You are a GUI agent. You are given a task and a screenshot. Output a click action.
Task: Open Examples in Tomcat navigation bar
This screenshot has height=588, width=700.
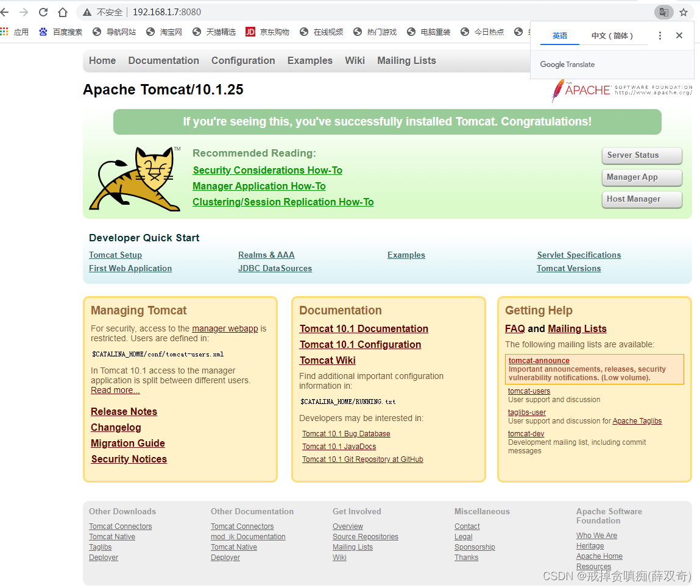(310, 61)
